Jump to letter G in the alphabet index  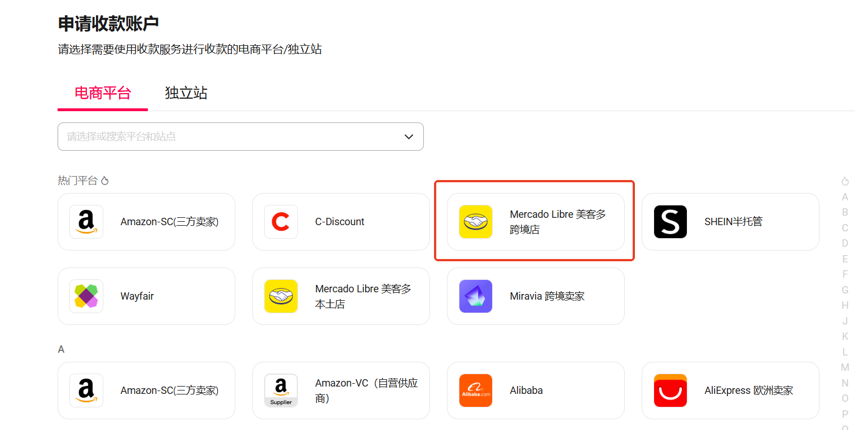tap(845, 290)
